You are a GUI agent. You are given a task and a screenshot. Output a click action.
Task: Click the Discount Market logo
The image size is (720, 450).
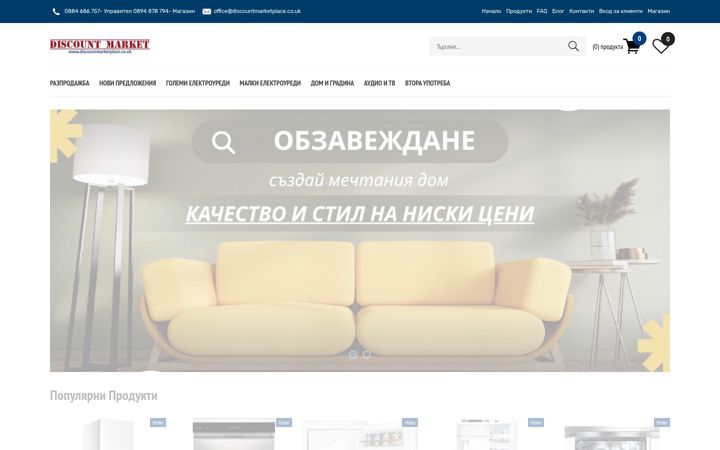click(100, 46)
